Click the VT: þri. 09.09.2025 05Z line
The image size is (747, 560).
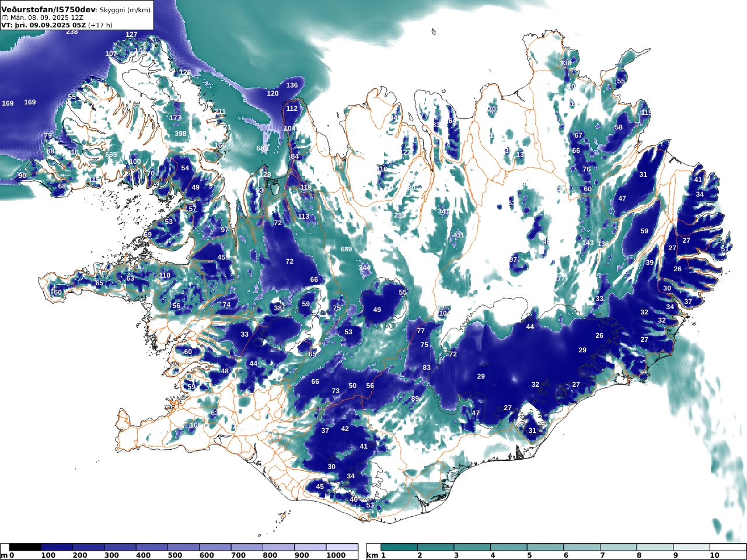pyautogui.click(x=44, y=25)
